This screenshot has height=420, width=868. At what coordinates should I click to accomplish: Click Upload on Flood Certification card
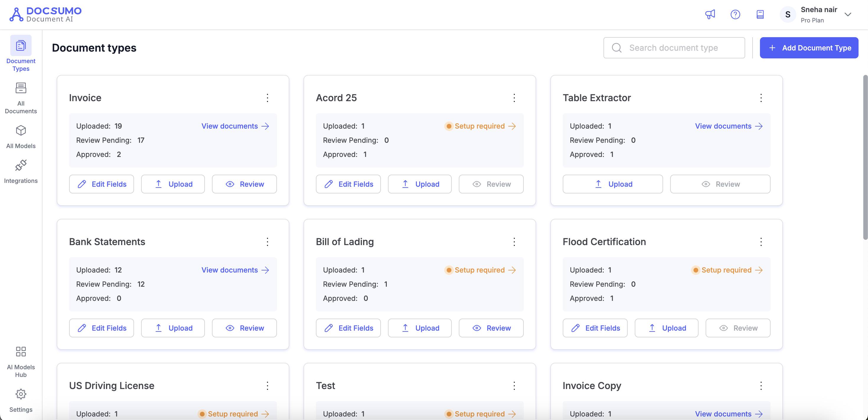tap(667, 328)
